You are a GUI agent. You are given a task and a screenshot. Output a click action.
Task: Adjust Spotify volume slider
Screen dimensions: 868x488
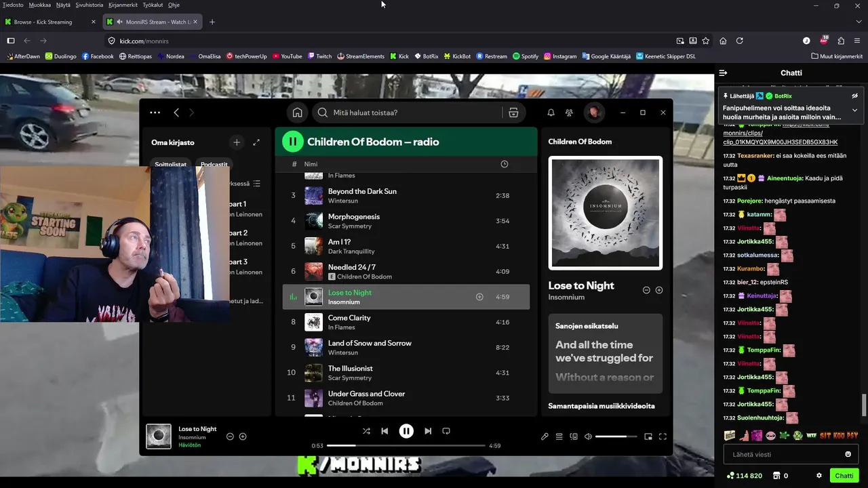click(x=616, y=436)
